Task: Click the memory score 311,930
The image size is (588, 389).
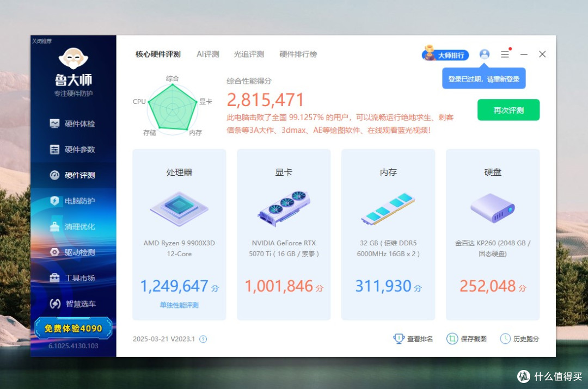Action: click(383, 286)
